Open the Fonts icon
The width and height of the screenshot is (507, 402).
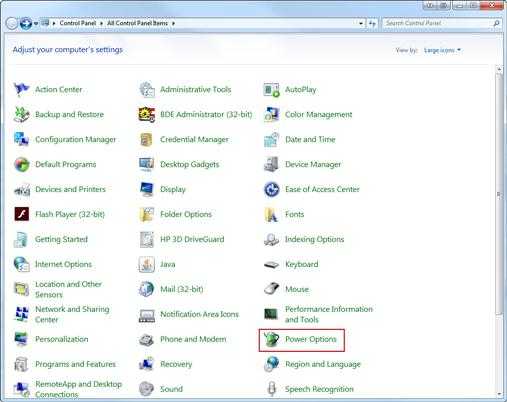click(x=271, y=214)
